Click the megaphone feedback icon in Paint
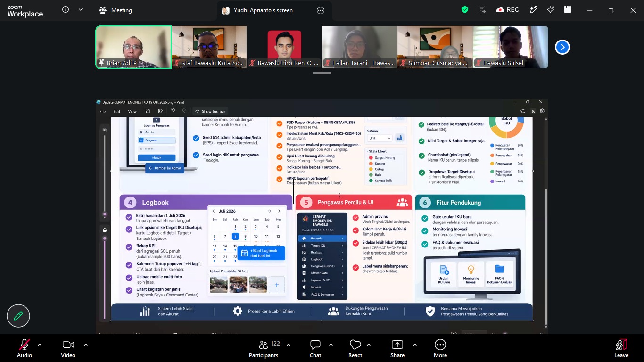The width and height of the screenshot is (644, 362). [x=523, y=111]
